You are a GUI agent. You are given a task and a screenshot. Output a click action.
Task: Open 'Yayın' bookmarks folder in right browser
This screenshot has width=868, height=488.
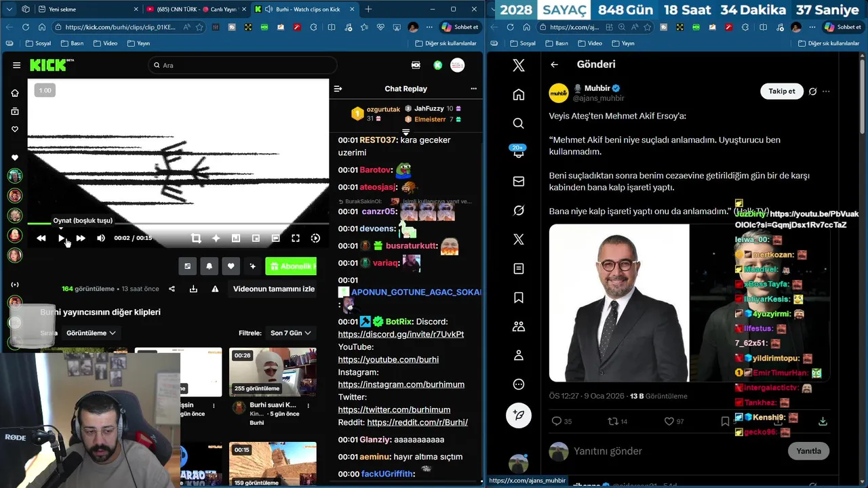pos(623,43)
